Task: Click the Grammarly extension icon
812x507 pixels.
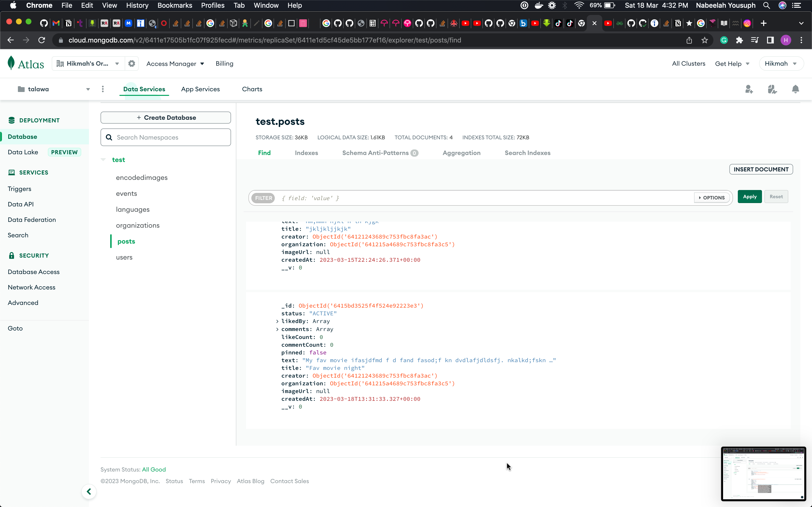Action: coord(724,40)
